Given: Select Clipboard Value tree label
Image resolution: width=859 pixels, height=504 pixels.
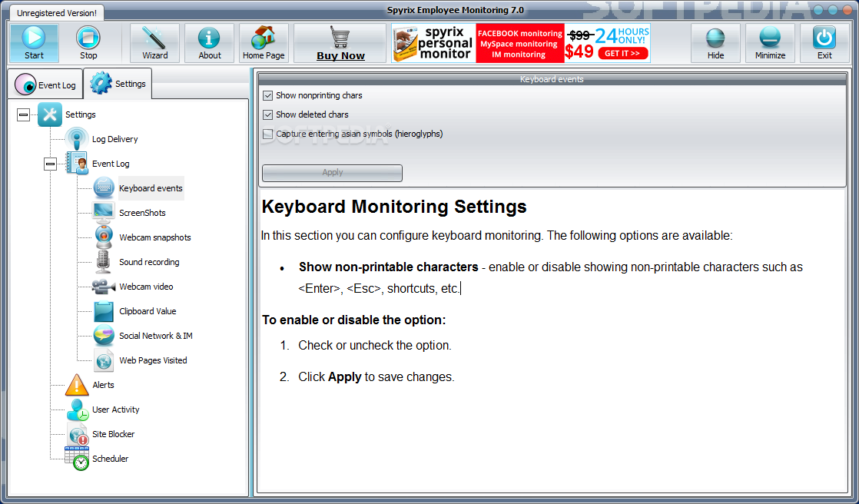Looking at the screenshot, I should pos(148,311).
